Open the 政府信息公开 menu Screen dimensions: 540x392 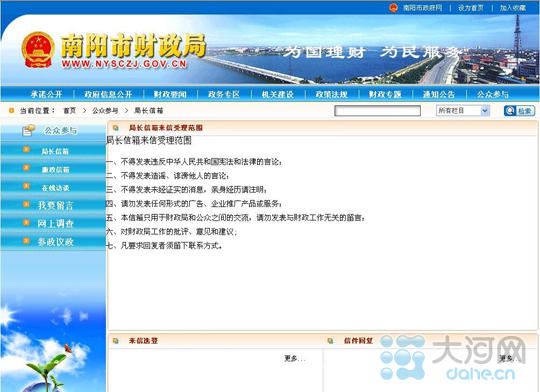(x=108, y=94)
